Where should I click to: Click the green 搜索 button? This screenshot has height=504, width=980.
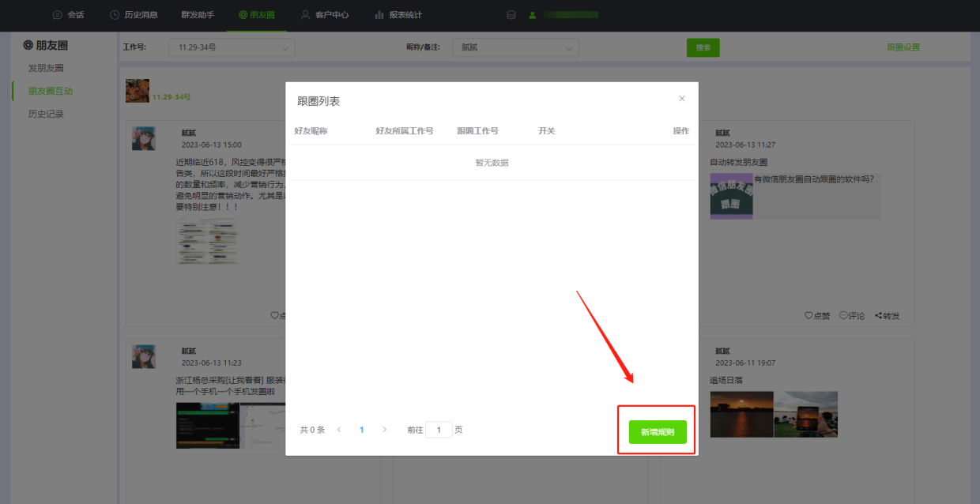(703, 47)
